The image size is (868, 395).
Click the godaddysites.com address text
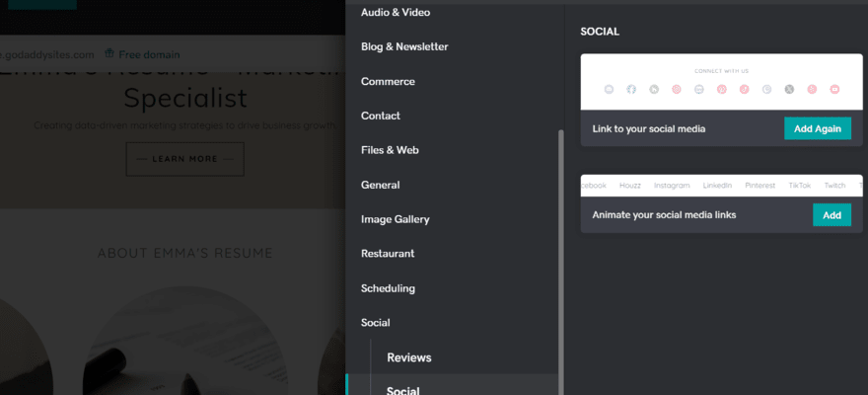click(x=47, y=54)
